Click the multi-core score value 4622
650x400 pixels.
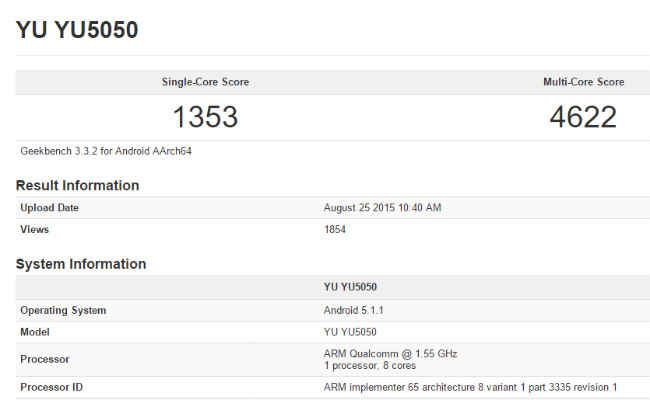583,116
